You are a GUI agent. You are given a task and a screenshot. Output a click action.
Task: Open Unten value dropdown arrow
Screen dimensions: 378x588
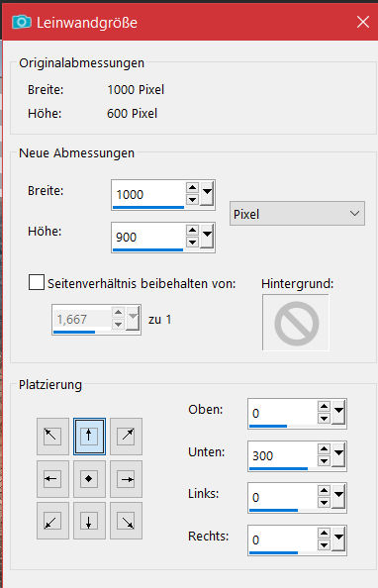point(338,455)
